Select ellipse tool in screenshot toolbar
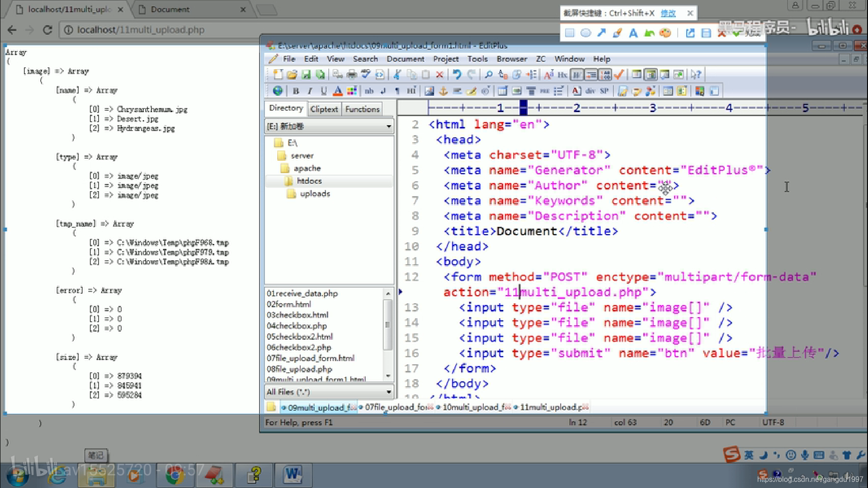Viewport: 868px width, 488px height. pos(585,33)
